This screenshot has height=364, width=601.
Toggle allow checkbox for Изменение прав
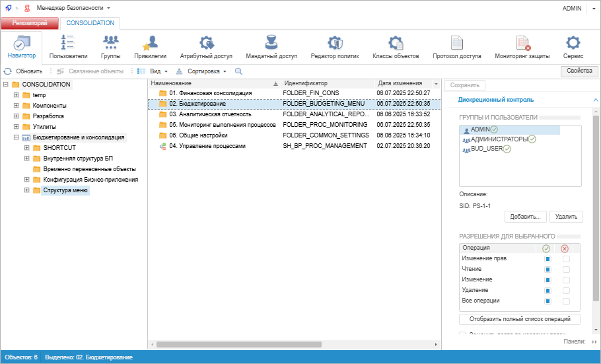pyautogui.click(x=548, y=259)
